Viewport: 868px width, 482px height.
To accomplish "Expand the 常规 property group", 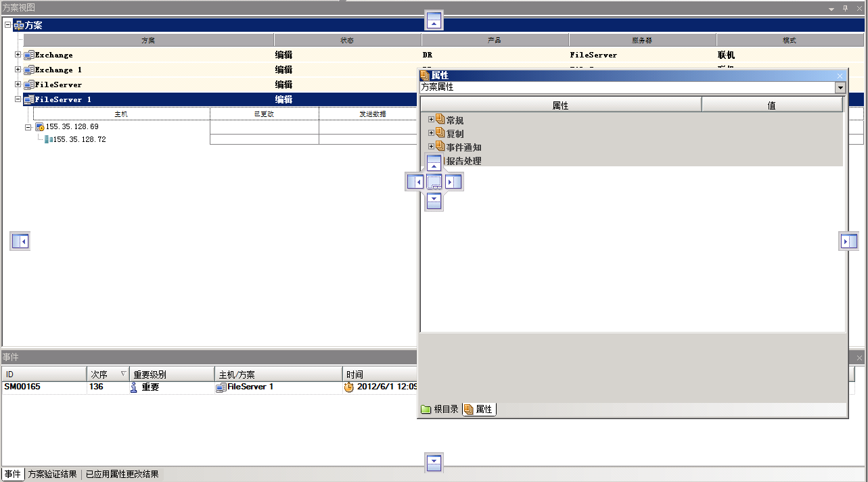I will [431, 120].
